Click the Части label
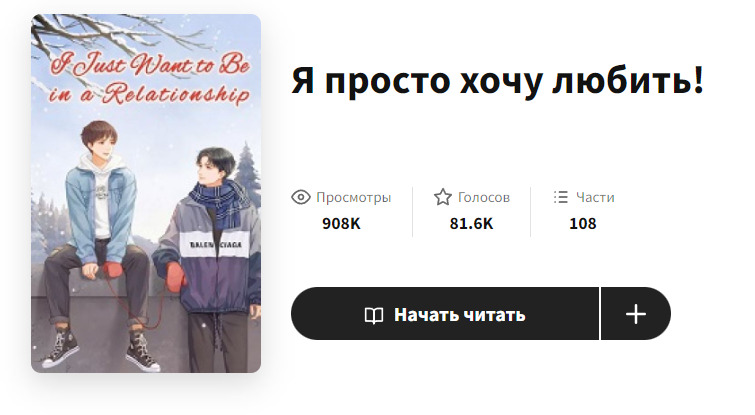The height and width of the screenshot is (415, 755). pyautogui.click(x=595, y=197)
